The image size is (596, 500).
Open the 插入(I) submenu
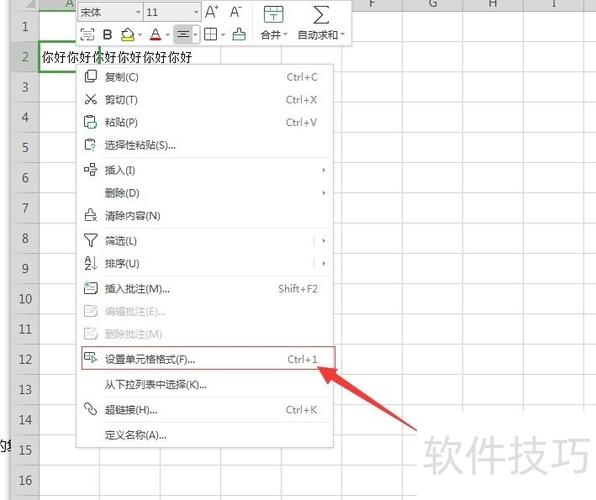(205, 170)
